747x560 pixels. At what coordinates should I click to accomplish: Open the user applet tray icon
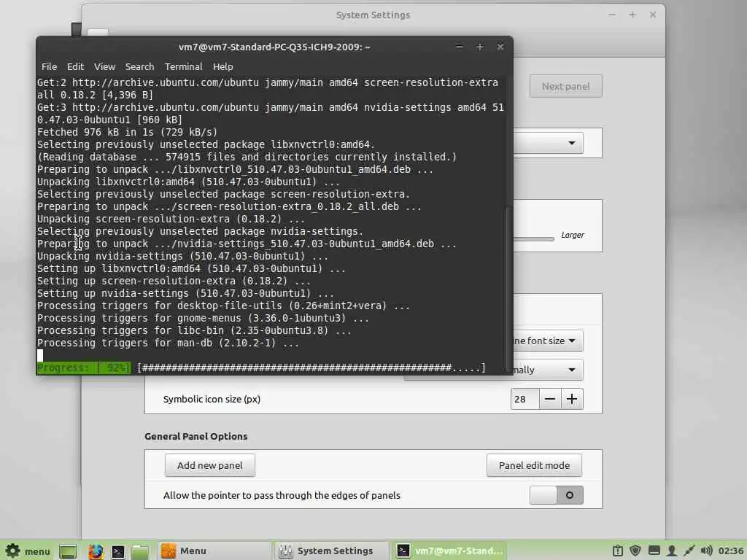click(672, 551)
